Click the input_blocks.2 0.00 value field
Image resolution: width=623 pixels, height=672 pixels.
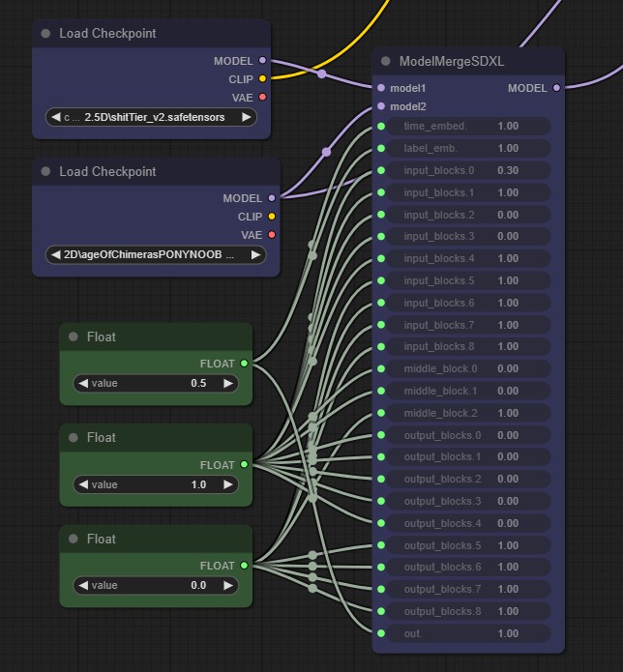468,215
